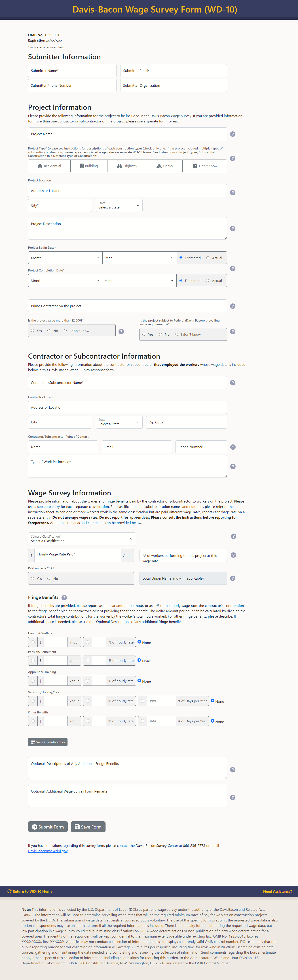The width and height of the screenshot is (298, 980).
Task: Click the help icon beside Project Name
Action: click(232, 134)
